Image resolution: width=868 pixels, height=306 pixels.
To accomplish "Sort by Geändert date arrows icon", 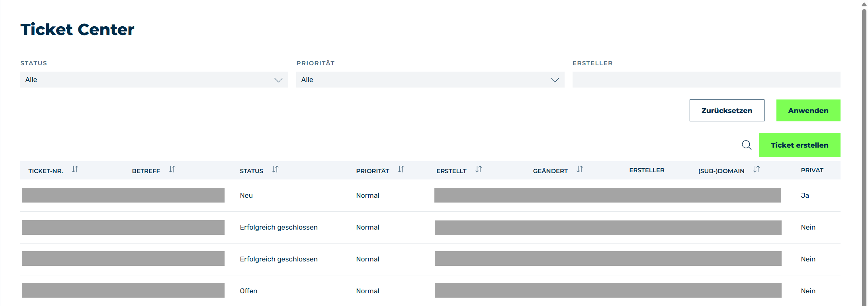I will coord(580,170).
